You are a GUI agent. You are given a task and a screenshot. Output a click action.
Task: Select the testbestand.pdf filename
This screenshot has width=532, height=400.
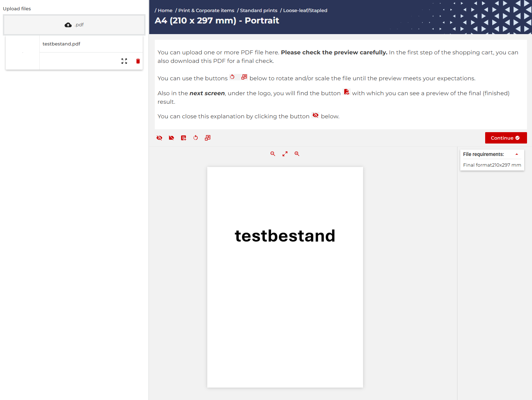coord(61,44)
